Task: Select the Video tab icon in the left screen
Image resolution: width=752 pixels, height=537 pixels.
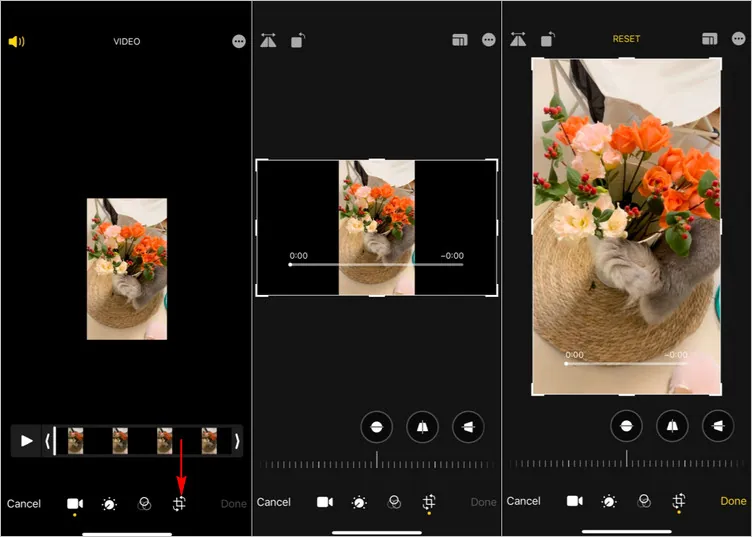Action: pyautogui.click(x=75, y=503)
